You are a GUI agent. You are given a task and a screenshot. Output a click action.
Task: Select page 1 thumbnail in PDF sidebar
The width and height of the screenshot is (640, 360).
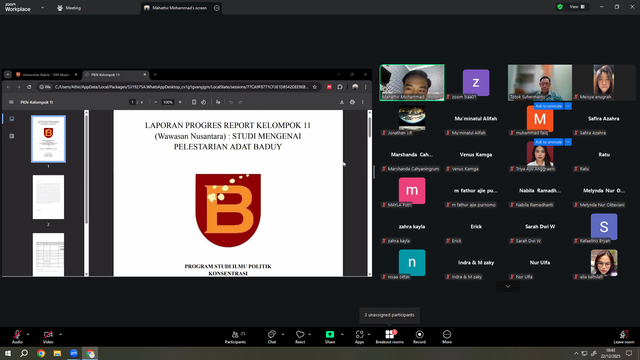pyautogui.click(x=48, y=139)
